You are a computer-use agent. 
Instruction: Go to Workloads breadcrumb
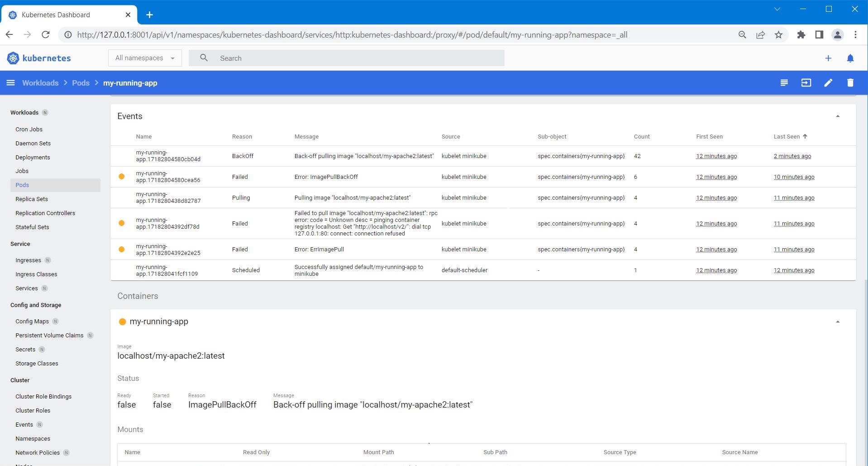tap(40, 83)
